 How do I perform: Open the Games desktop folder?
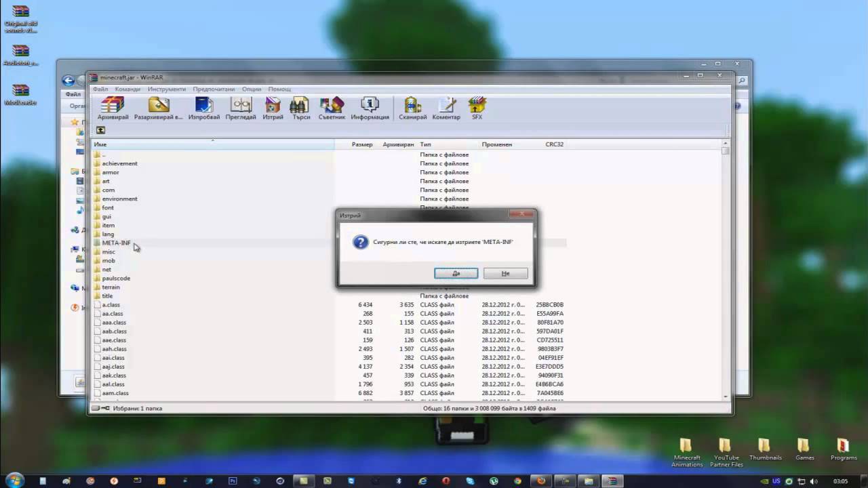pos(804,449)
